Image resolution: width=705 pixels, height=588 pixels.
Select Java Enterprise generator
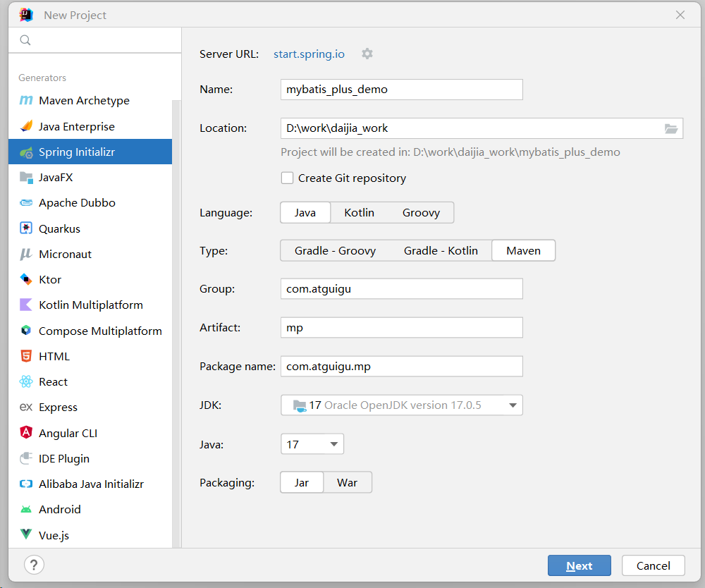(x=90, y=126)
